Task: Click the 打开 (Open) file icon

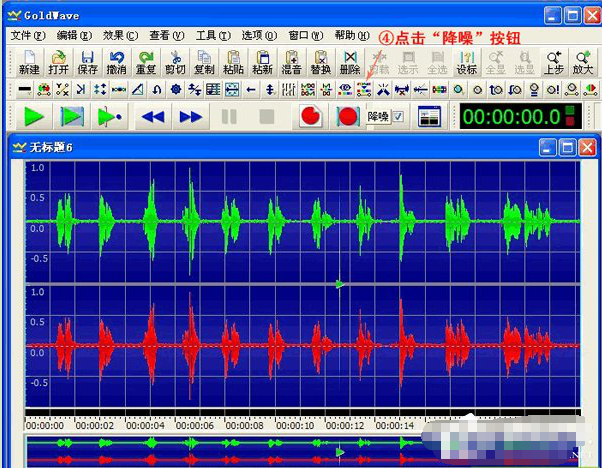Action: tap(58, 62)
